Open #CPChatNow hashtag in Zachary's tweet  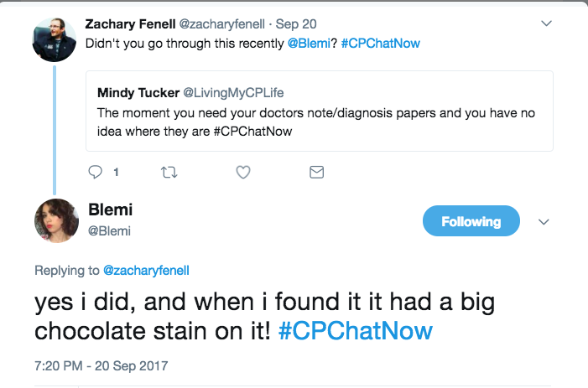pos(382,43)
